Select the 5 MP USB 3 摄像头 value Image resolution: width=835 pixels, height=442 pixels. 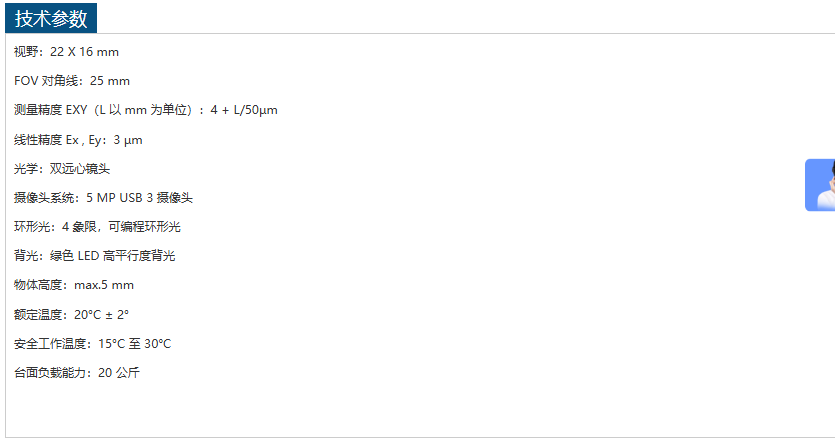(140, 198)
